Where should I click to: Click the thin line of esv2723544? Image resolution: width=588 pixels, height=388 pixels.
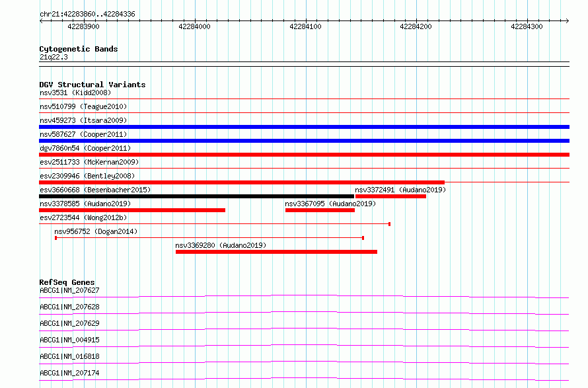[x=215, y=224]
